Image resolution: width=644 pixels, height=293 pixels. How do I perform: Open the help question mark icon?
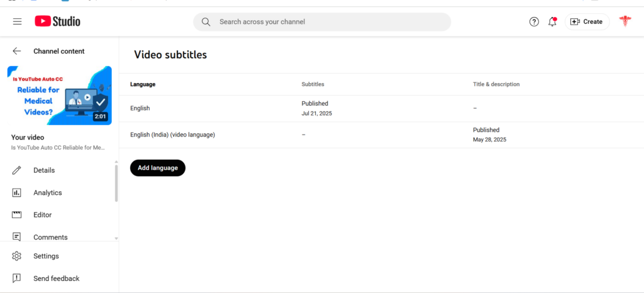(x=534, y=22)
